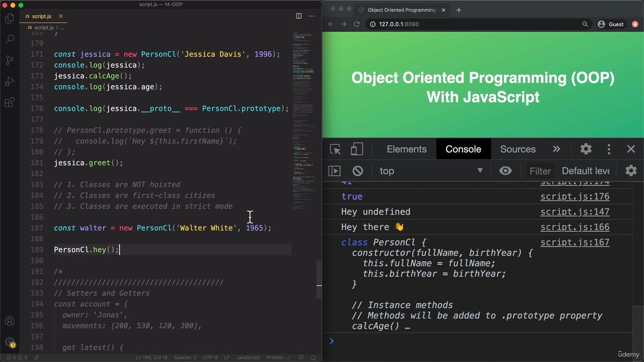The height and width of the screenshot is (362, 644).
Task: Click Ln 189, Col 16 in status bar
Action: [x=152, y=357]
